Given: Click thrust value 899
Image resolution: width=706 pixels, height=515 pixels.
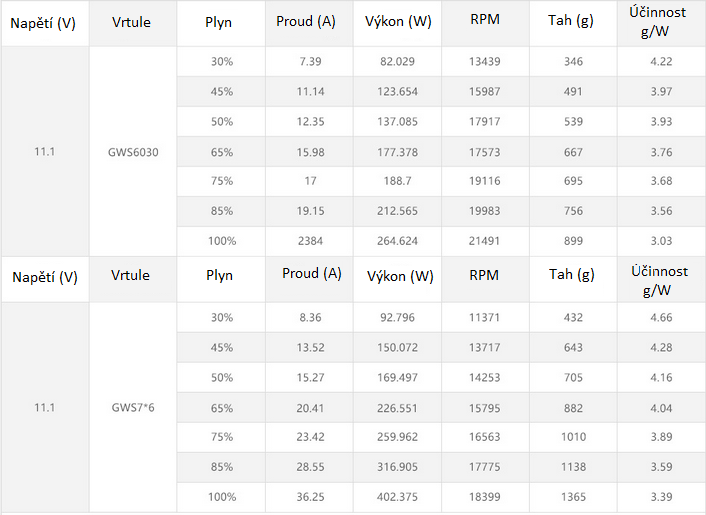Looking at the screenshot, I should point(573,241).
